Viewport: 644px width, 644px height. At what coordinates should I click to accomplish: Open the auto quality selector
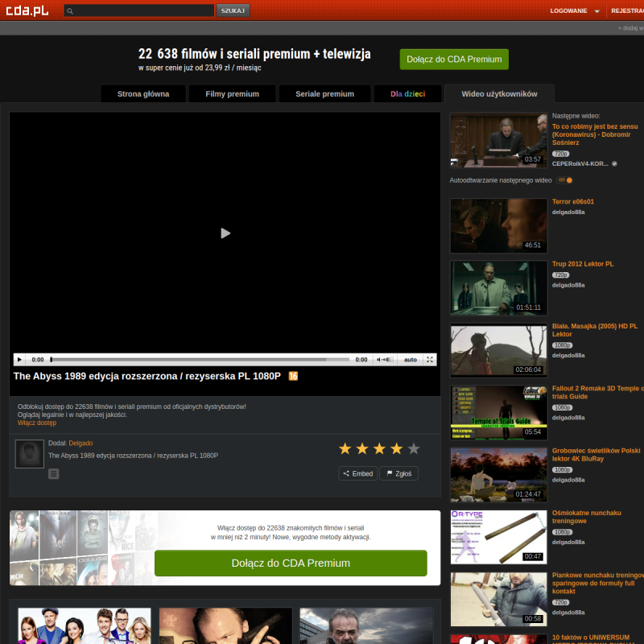(411, 360)
